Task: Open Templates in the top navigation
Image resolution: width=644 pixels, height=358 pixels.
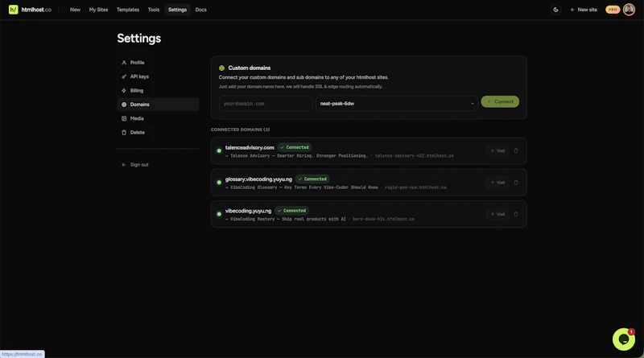Action: click(x=128, y=10)
